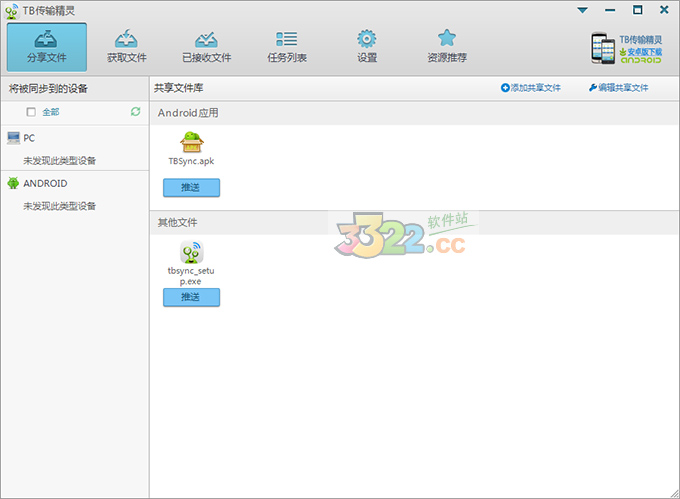Switch to the 获取文件 tab
680x499 pixels.
click(127, 47)
